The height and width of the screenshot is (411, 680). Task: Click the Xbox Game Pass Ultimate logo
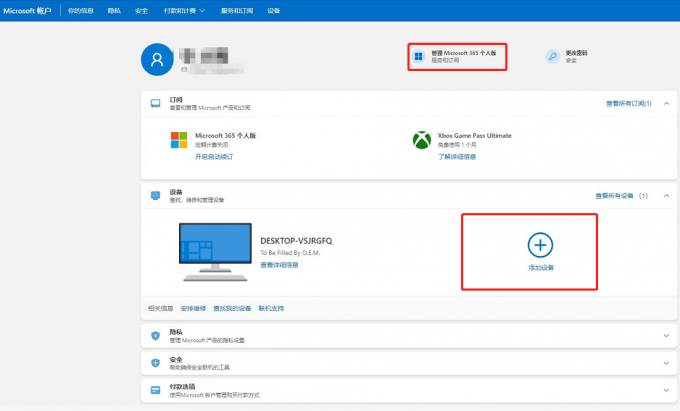coord(422,140)
